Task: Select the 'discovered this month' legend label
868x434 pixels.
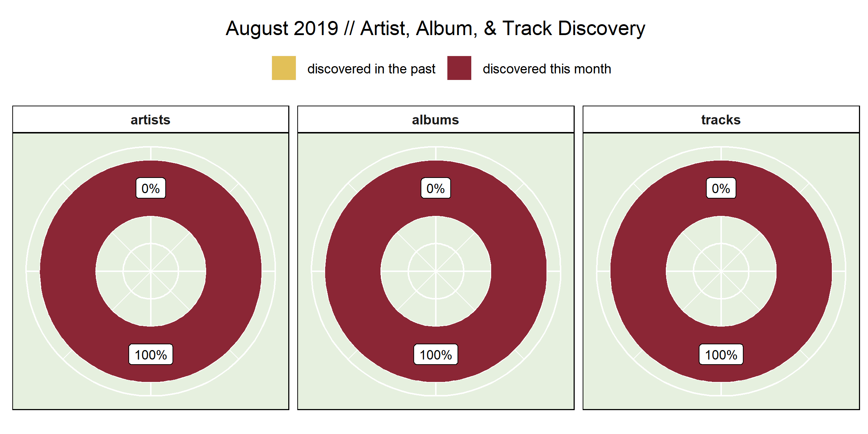Action: click(x=546, y=69)
